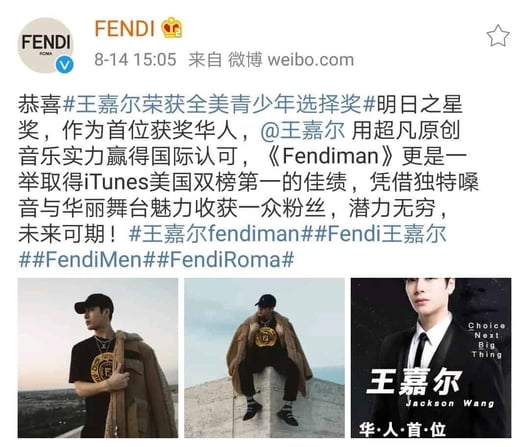View first photo of man holding coat
529x447 pixels.
(x=98, y=358)
